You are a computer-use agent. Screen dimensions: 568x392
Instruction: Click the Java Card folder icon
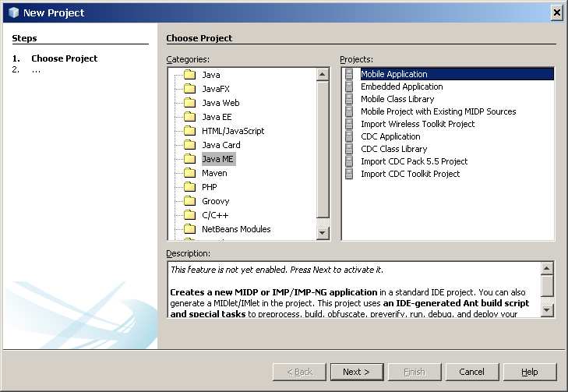pos(189,145)
